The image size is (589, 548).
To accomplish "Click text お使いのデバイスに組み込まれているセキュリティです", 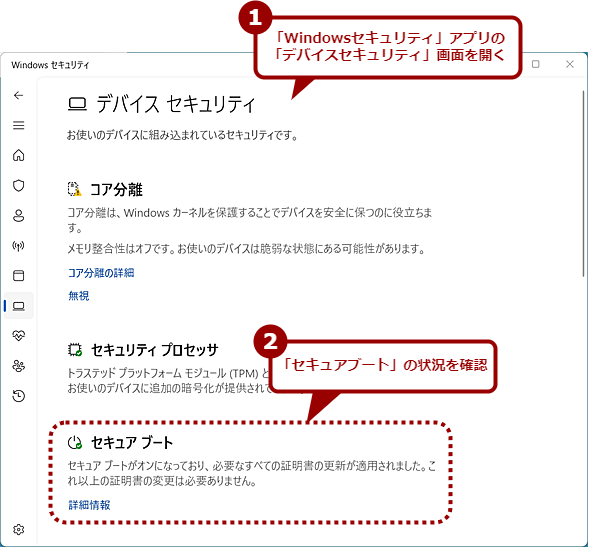I will click(x=182, y=135).
